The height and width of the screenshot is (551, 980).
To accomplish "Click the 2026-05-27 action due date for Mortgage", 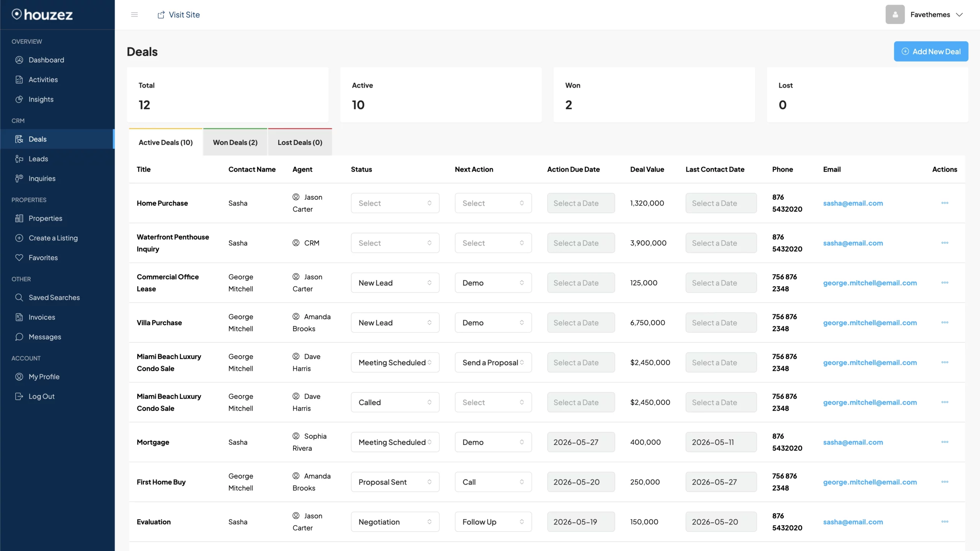I will tap(581, 442).
